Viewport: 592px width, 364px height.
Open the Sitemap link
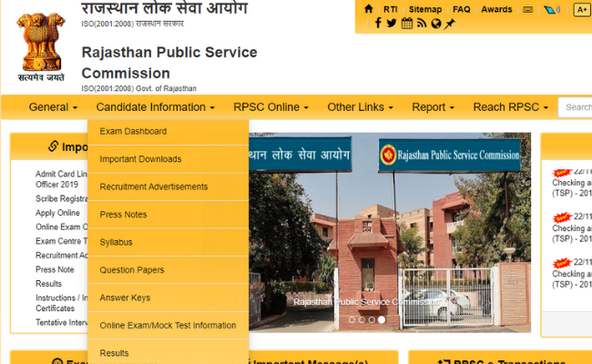pyautogui.click(x=425, y=9)
